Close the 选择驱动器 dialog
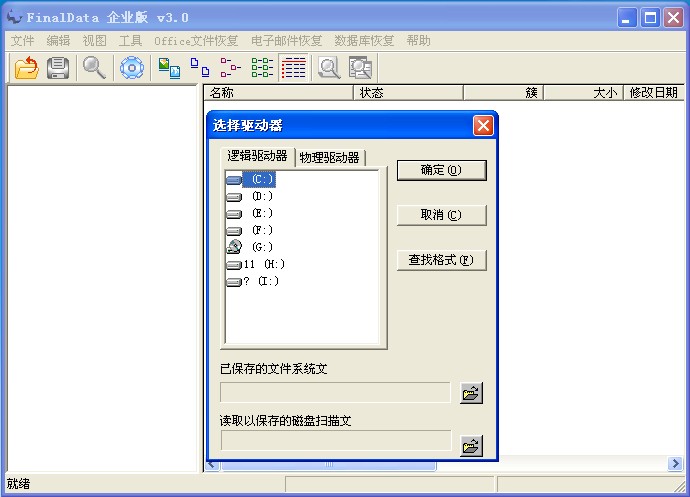690x497 pixels. point(483,125)
